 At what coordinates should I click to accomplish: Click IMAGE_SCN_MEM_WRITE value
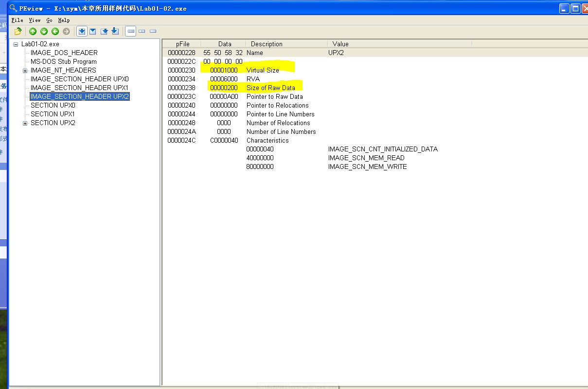pyautogui.click(x=368, y=167)
